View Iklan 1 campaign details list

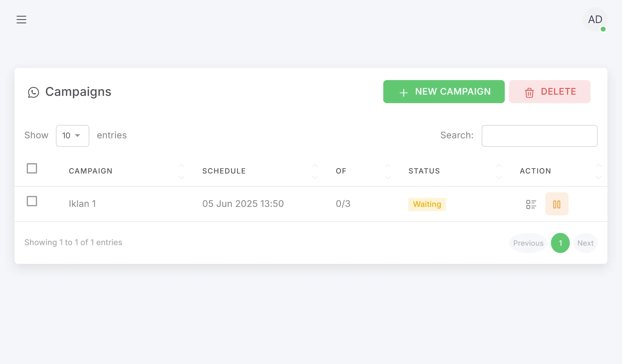tap(531, 204)
